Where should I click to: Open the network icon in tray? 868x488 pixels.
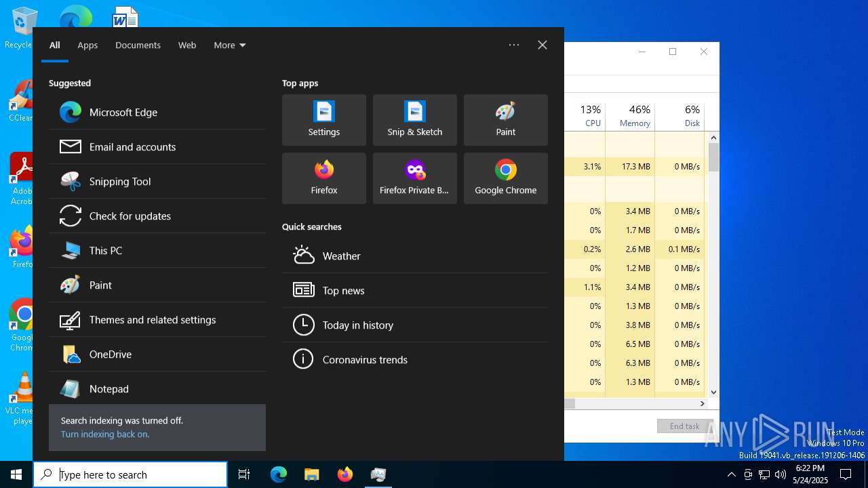764,474
